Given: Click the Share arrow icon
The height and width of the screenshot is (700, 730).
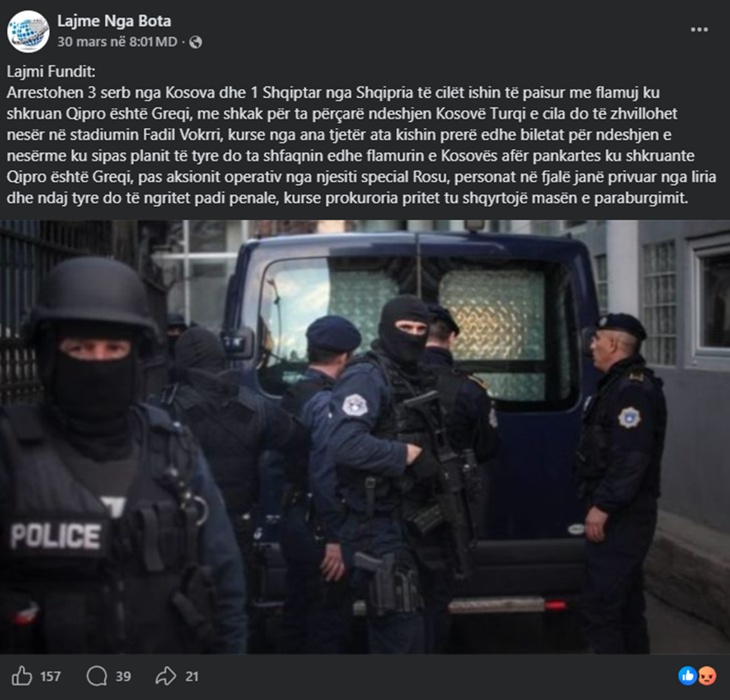Looking at the screenshot, I should (x=166, y=676).
